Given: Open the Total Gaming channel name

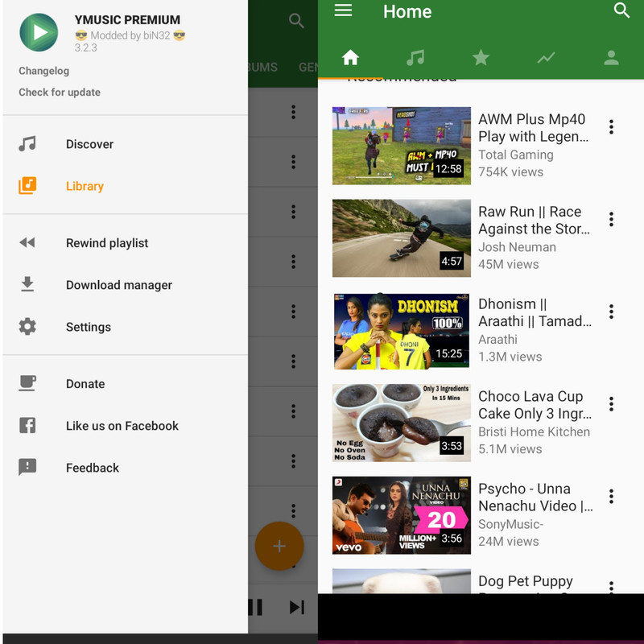Looking at the screenshot, I should pos(516,155).
